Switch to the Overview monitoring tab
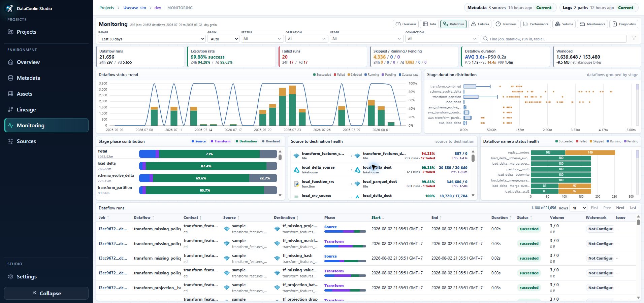The image size is (644, 303). point(406,24)
